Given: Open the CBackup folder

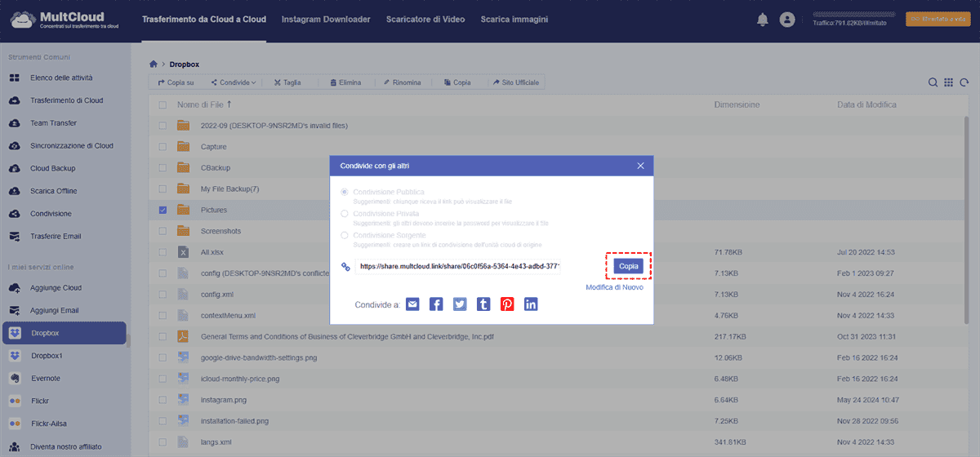Looking at the screenshot, I should pos(216,167).
